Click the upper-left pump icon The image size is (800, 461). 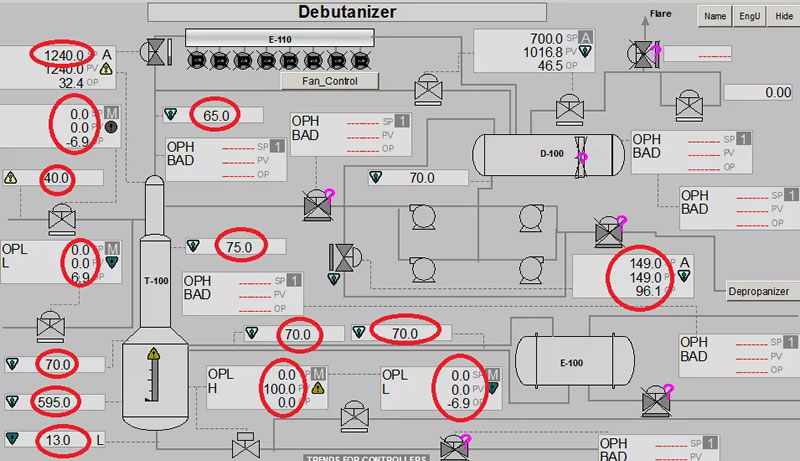423,217
